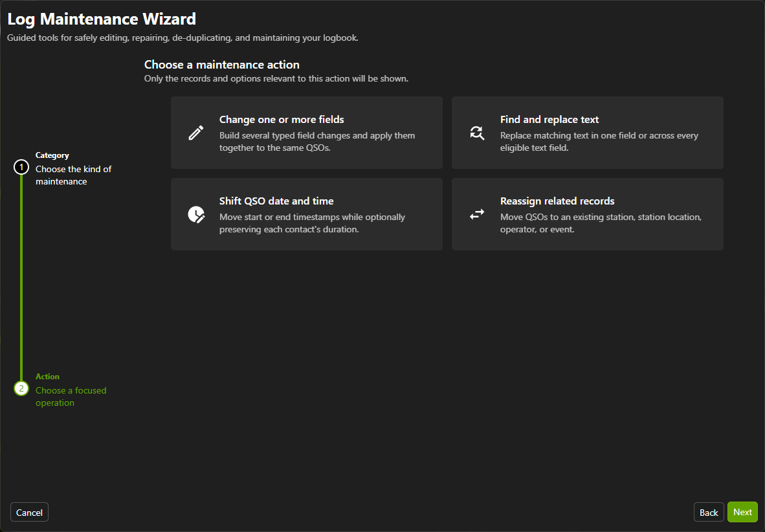
Task: Click the 'Category' step label
Action: pos(52,155)
